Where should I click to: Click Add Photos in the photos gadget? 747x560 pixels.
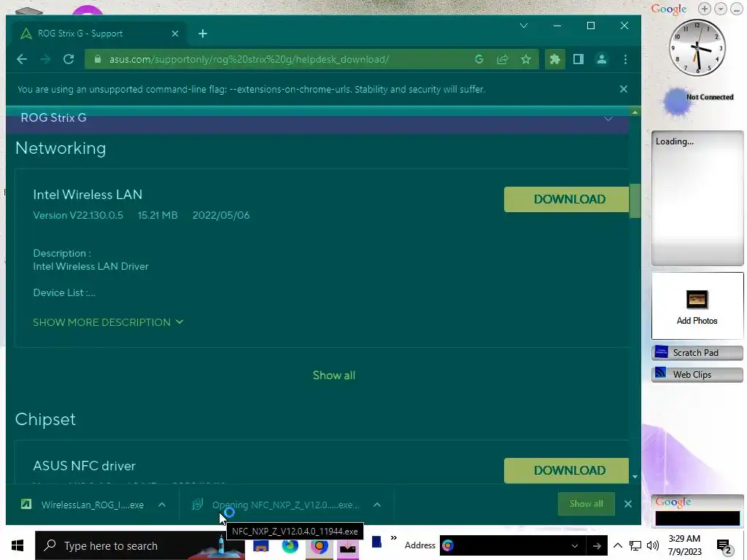click(x=697, y=321)
